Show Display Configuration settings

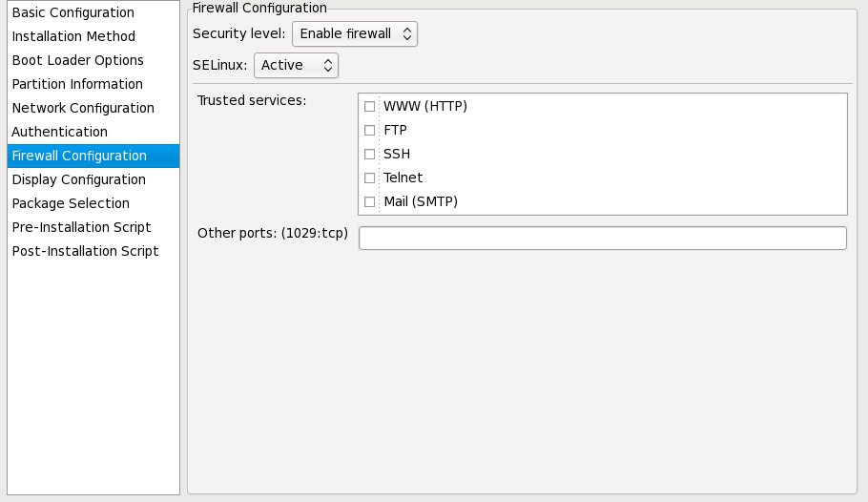tap(78, 179)
